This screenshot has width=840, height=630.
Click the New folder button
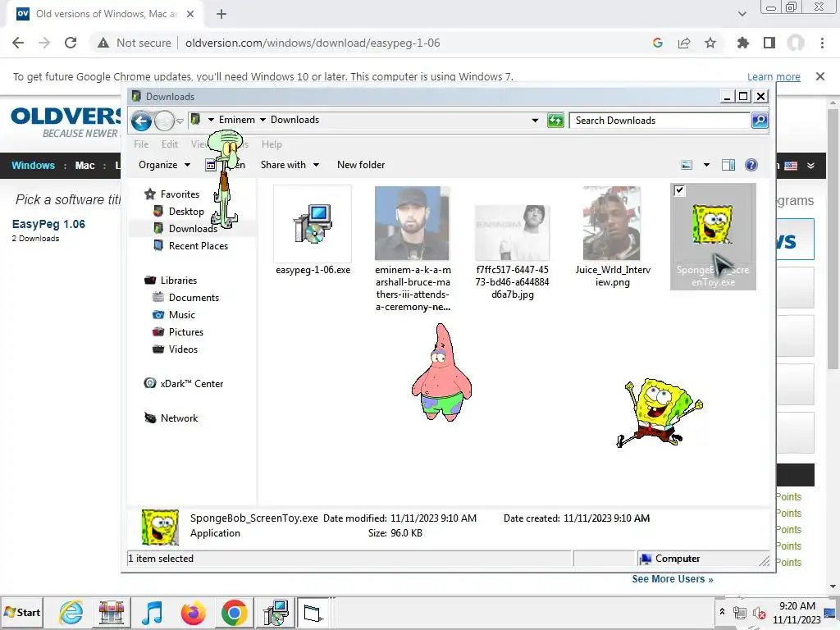(x=361, y=165)
